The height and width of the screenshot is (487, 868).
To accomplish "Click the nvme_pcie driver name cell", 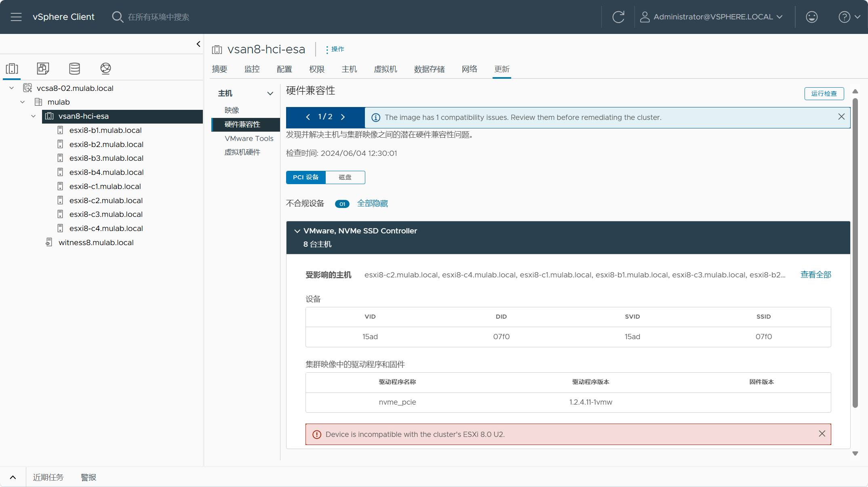I will (x=397, y=402).
